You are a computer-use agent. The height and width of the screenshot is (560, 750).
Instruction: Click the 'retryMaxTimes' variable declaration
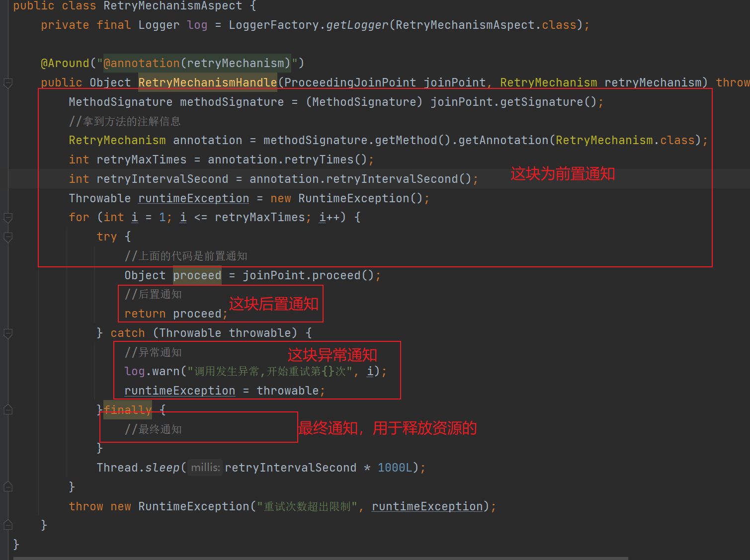142,160
